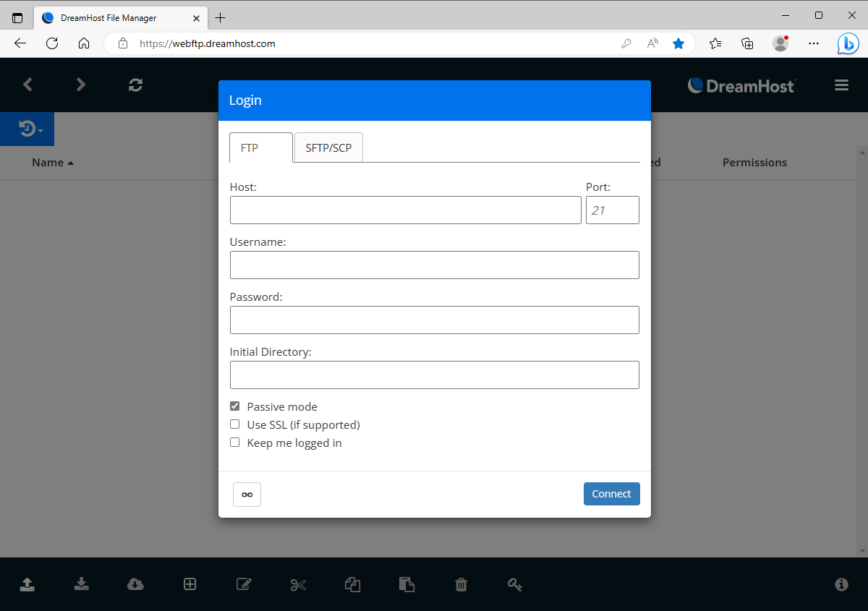Click the new item plus icon
Viewport: 868px width, 611px height.
(190, 584)
